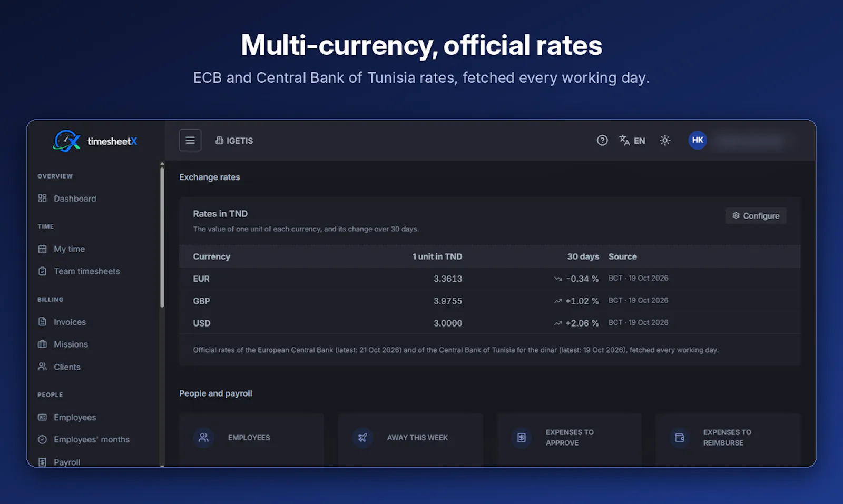Viewport: 843px width, 504px height.
Task: Open the Clients page link
Action: point(67,367)
